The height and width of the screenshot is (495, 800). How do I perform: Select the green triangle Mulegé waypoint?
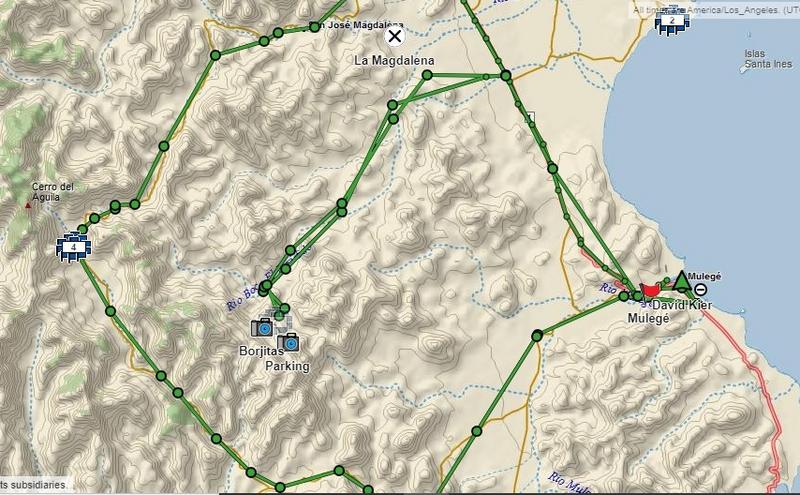[x=681, y=281]
